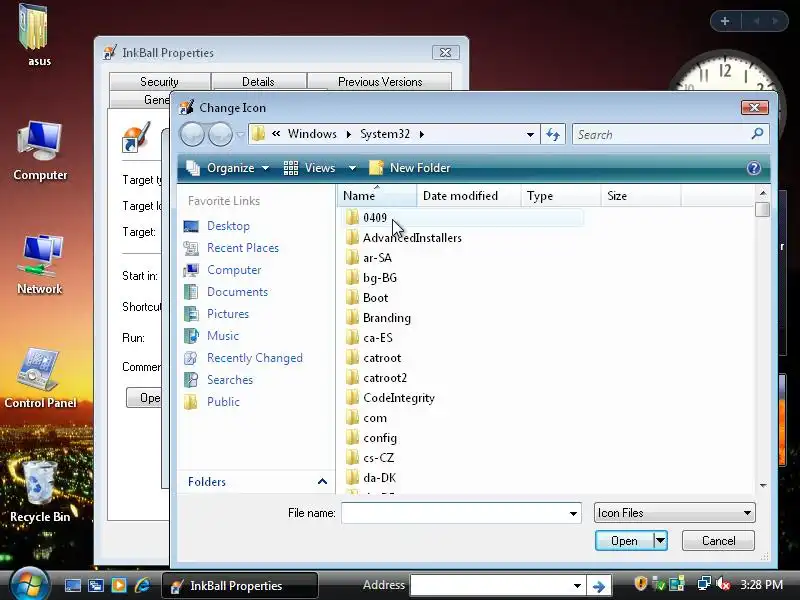Click the folder icon of 0409
This screenshot has height=600, width=800.
[352, 218]
